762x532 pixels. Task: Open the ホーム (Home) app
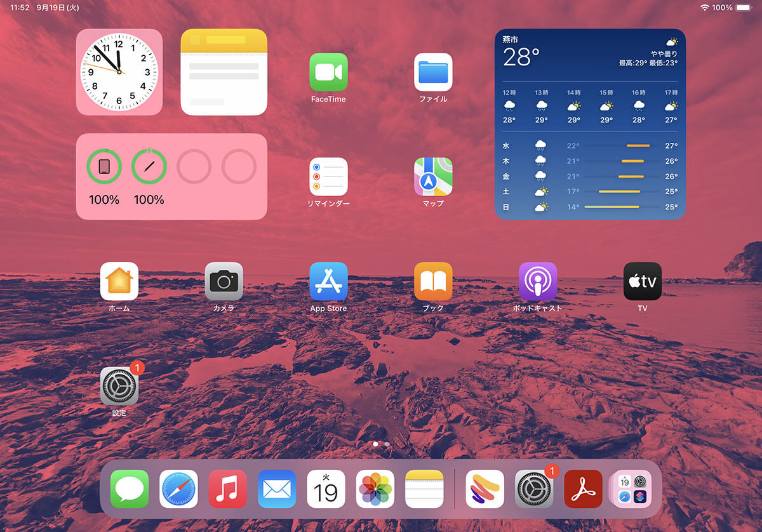click(x=119, y=281)
